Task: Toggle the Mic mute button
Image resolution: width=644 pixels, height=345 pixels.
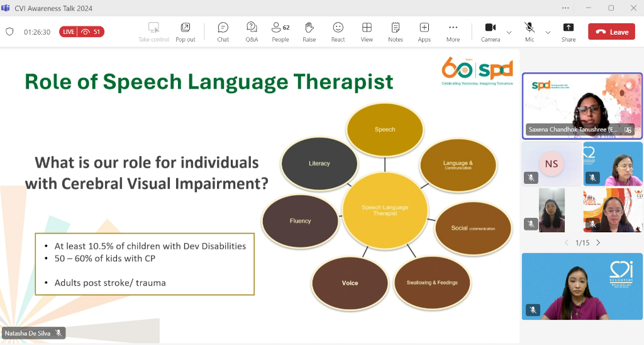Action: point(530,31)
